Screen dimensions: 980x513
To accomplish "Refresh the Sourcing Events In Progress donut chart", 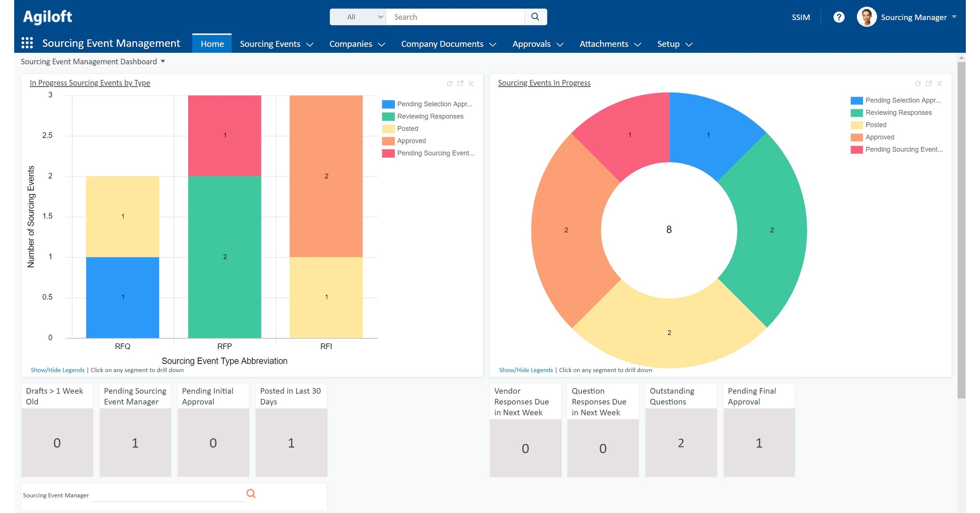I will coord(917,83).
